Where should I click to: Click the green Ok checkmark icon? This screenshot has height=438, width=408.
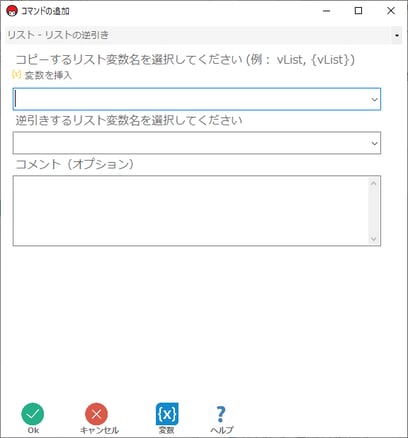(33, 414)
